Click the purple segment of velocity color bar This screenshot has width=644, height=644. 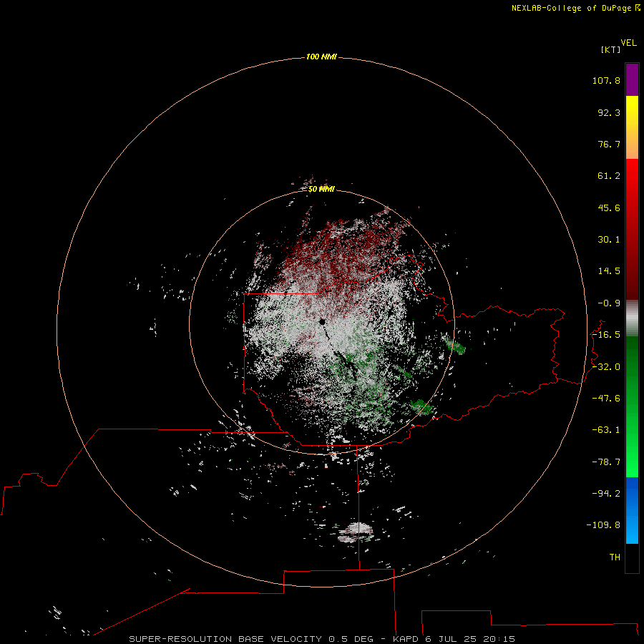coord(632,79)
